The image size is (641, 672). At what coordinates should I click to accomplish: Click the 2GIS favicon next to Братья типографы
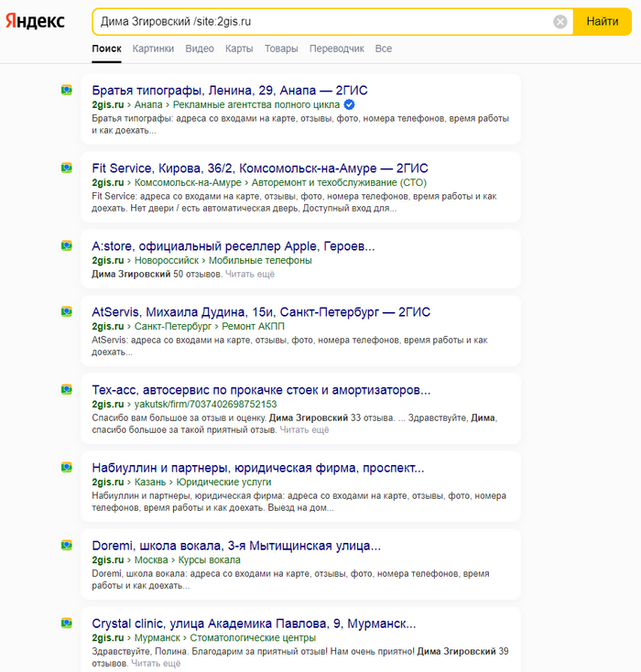(67, 90)
